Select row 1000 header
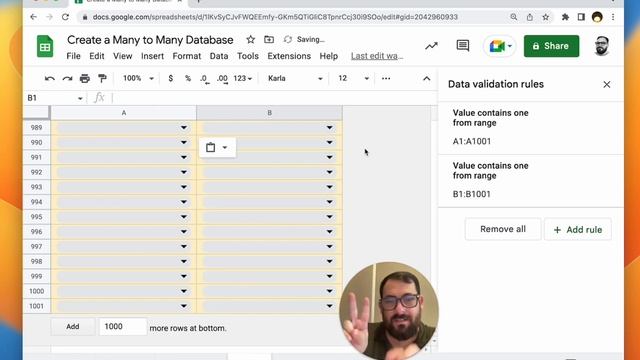The height and width of the screenshot is (360, 640). click(x=36, y=291)
